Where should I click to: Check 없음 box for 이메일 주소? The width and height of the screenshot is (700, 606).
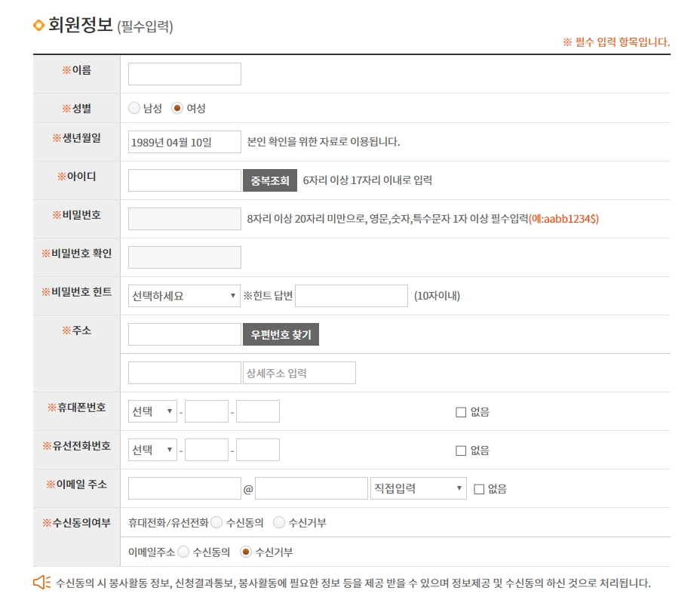click(478, 489)
